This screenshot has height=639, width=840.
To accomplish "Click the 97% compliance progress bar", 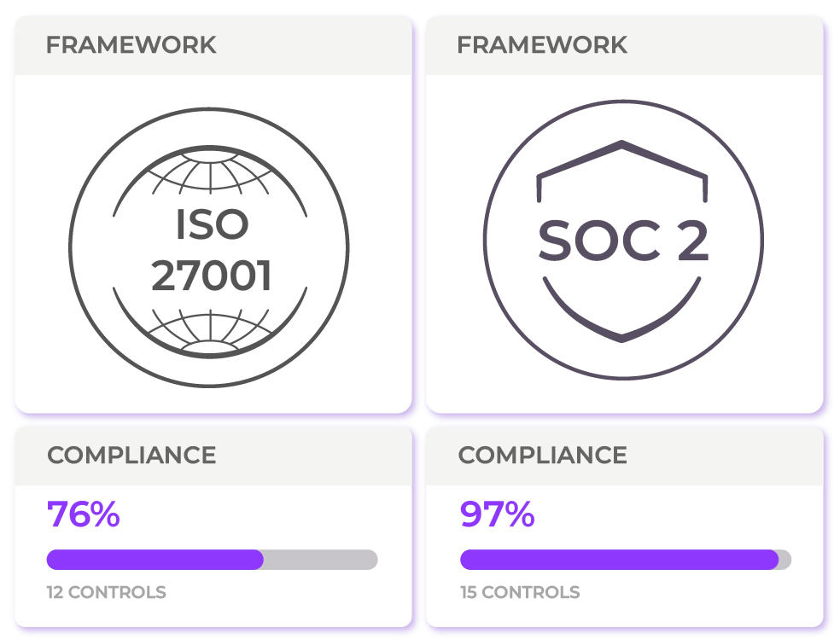I will 626,560.
